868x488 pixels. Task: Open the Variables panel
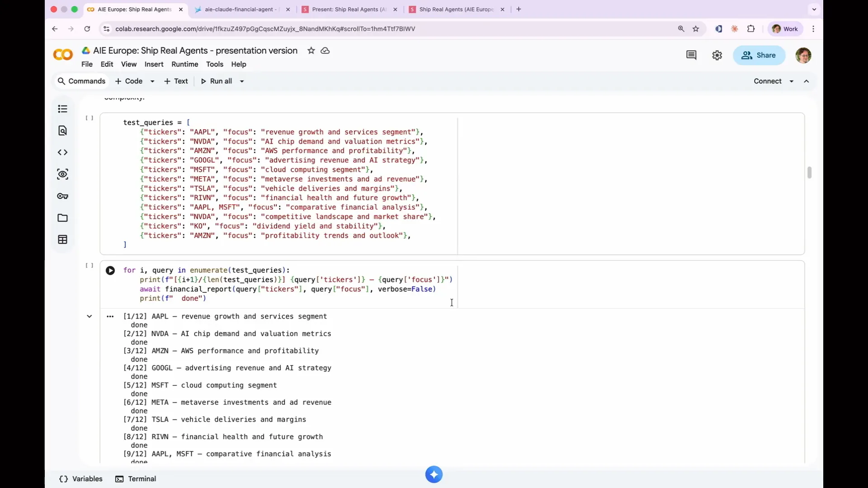pyautogui.click(x=81, y=479)
